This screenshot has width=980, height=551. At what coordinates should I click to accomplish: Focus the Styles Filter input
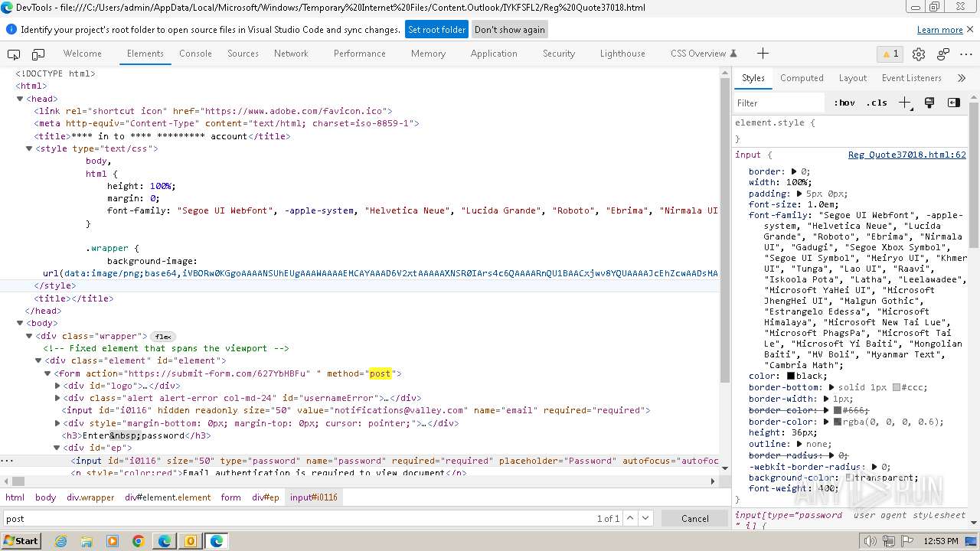(779, 103)
